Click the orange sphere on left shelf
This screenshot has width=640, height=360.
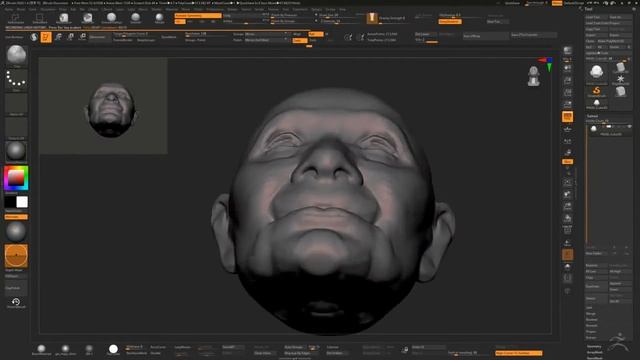16,256
